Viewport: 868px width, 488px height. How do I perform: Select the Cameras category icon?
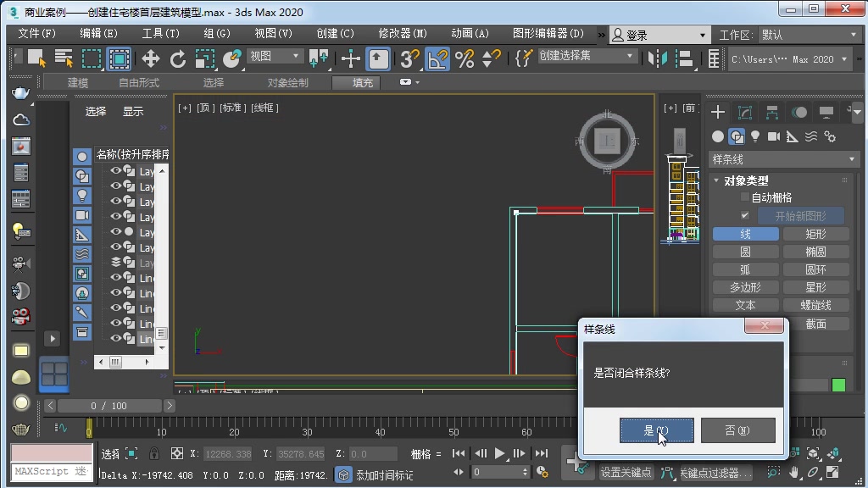click(773, 136)
